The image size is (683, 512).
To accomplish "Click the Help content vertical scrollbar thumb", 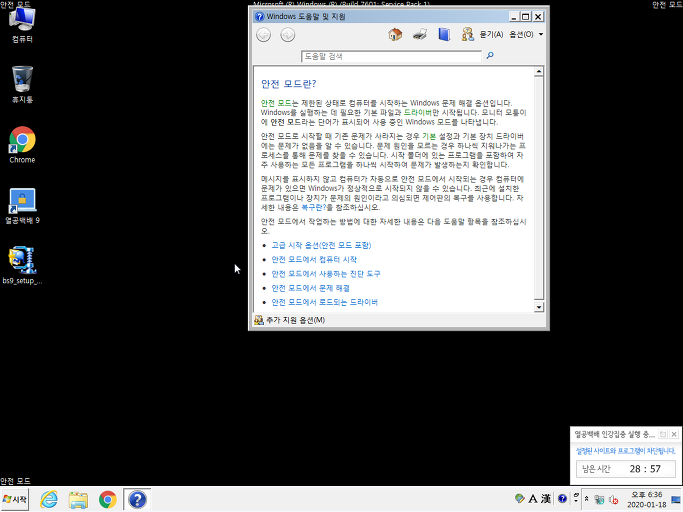I will 539,188.
